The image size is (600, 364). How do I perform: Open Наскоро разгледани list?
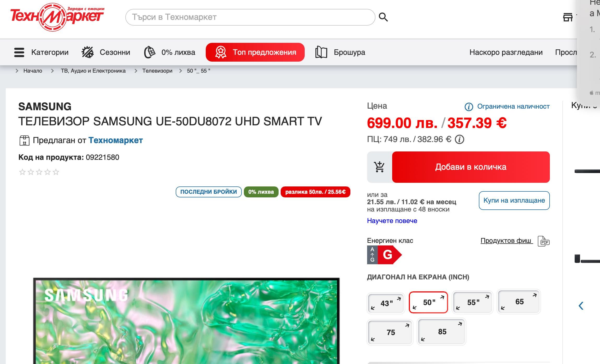[x=506, y=52]
